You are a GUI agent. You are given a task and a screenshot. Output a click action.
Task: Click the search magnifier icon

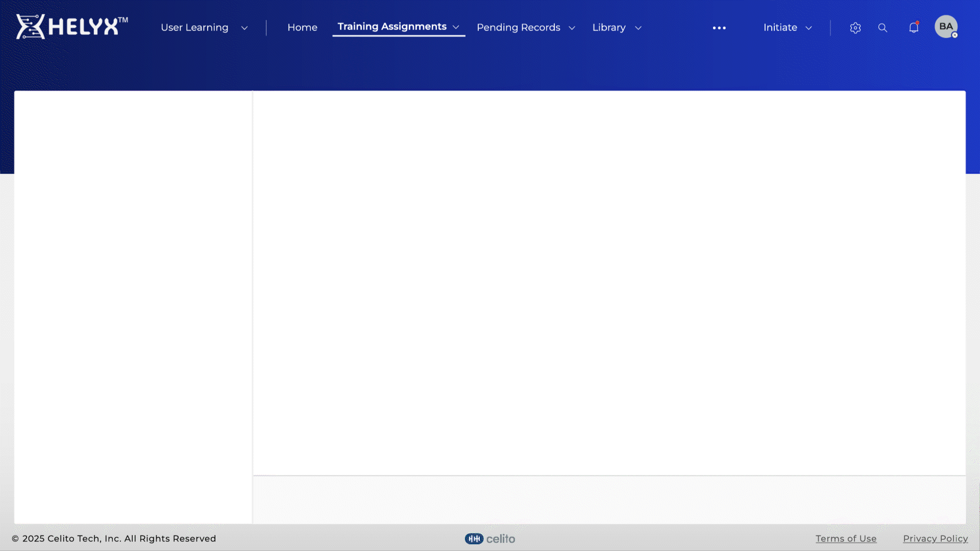(x=883, y=28)
